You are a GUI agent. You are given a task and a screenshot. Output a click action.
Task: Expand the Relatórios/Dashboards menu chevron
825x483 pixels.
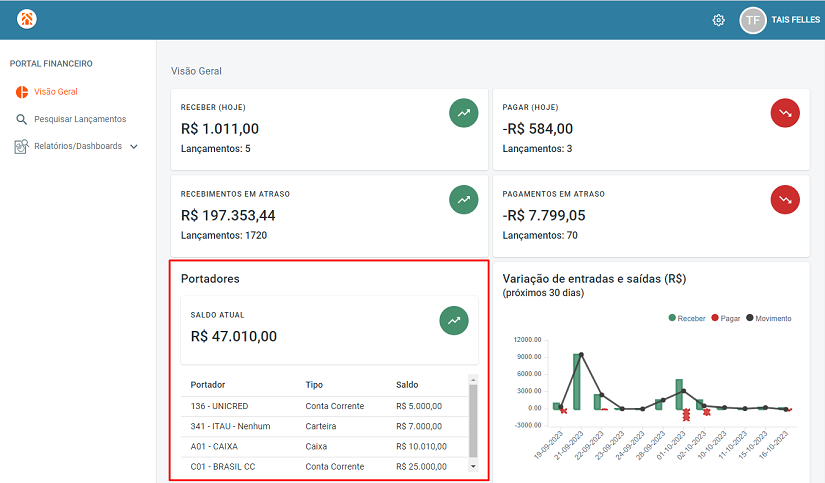(134, 146)
